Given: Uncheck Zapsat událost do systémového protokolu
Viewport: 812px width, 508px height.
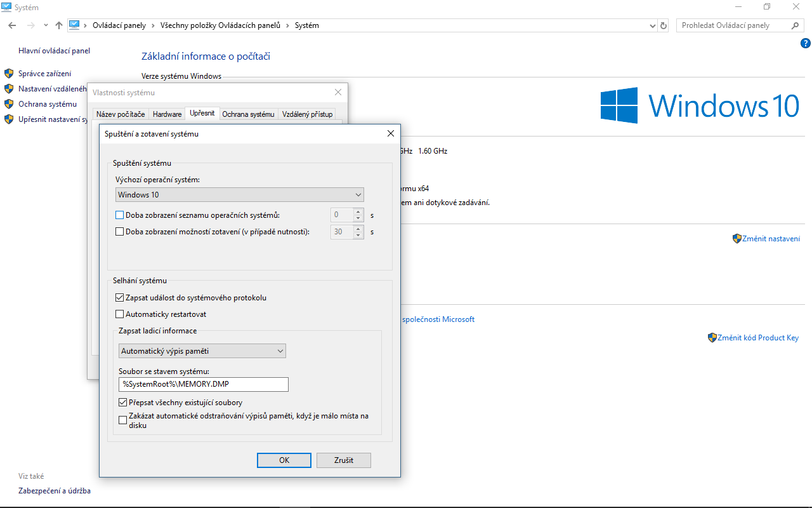Looking at the screenshot, I should (x=119, y=298).
